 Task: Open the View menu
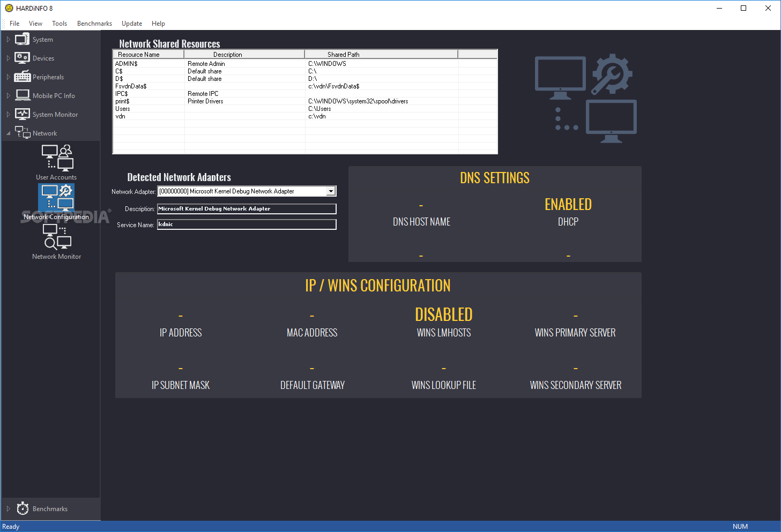pos(35,24)
